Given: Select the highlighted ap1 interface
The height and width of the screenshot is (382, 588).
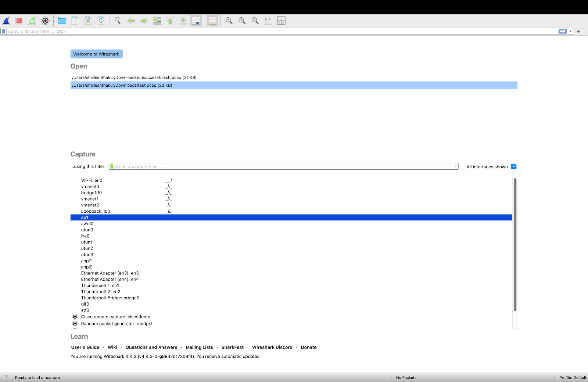Looking at the screenshot, I should (291, 217).
